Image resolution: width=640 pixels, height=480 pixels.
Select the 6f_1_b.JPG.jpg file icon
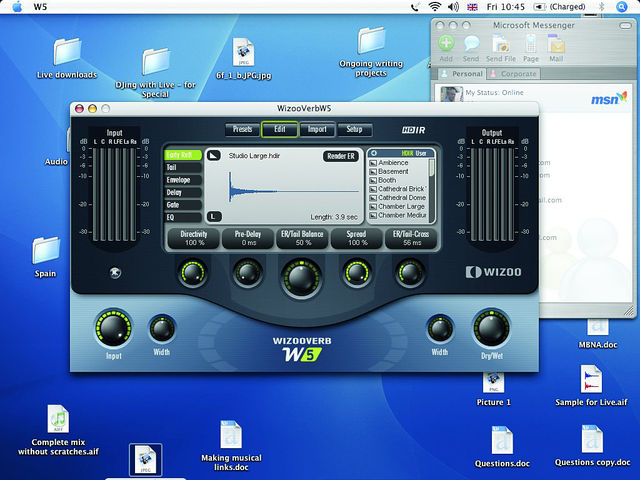244,52
